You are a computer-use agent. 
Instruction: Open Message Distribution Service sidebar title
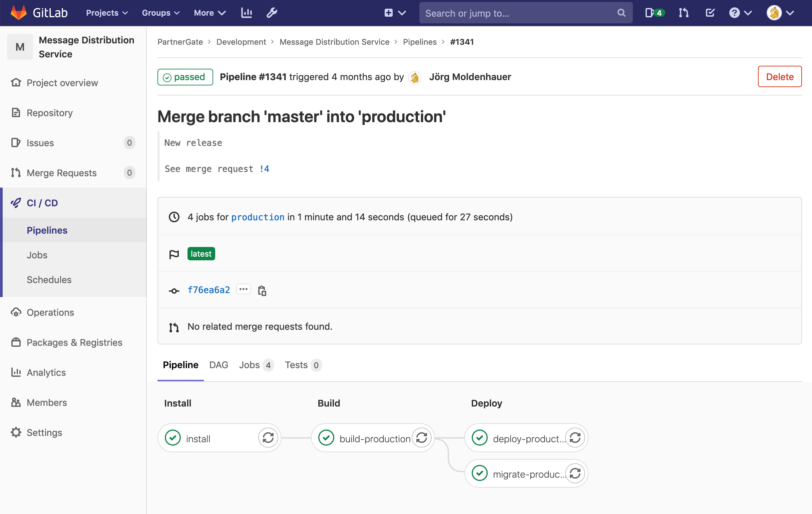[86, 47]
